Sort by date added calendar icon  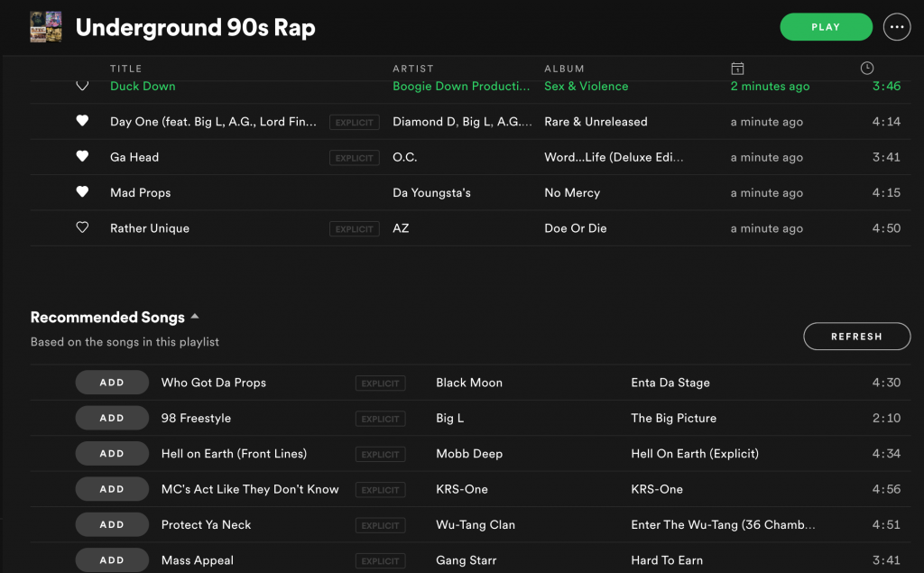737,69
